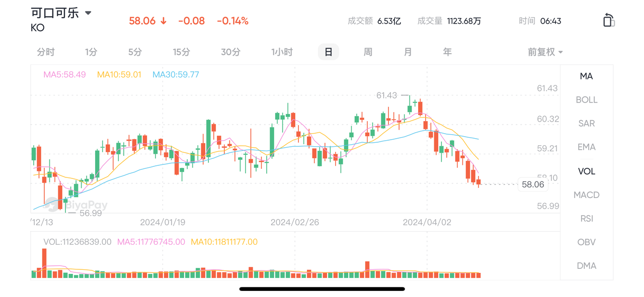Select the 5分 interval tab
The width and height of the screenshot is (644, 297).
point(135,52)
